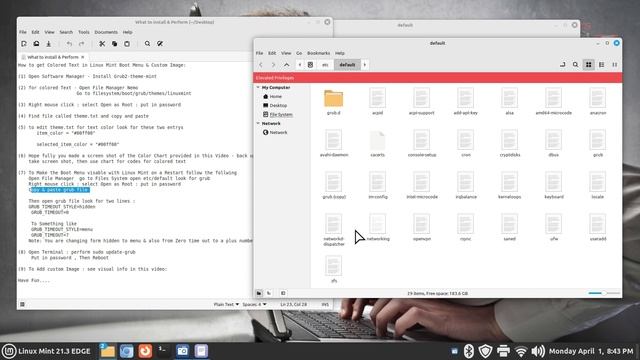Screen dimensions: 640x360
Task: Paste clipboard with the text editor toolbar icon
Action: pos(127,44)
